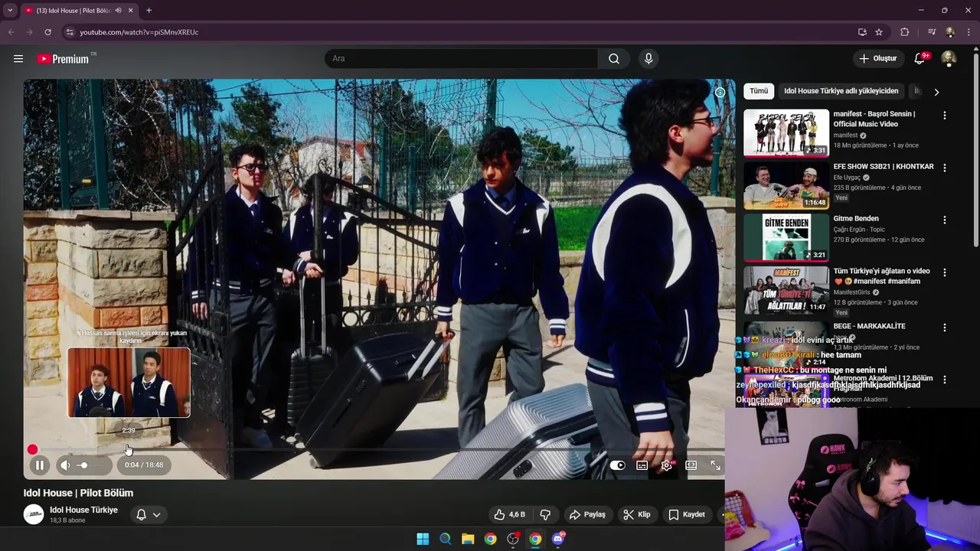Open the YouTube guide hamburger menu
The width and height of the screenshot is (980, 551).
pos(18,59)
